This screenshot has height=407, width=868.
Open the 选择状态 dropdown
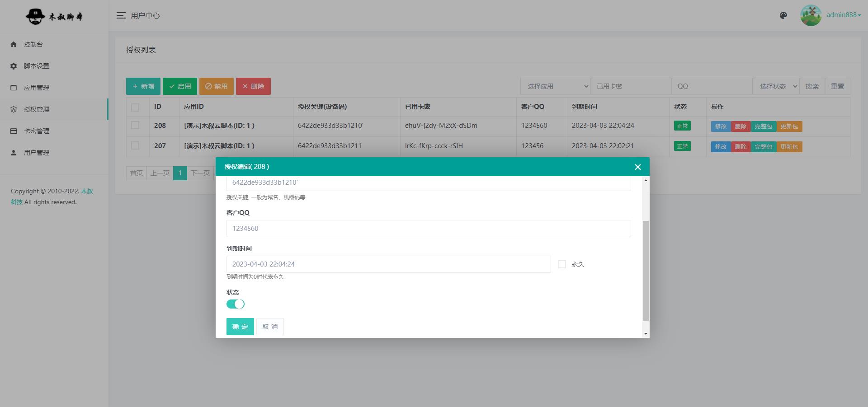click(776, 86)
